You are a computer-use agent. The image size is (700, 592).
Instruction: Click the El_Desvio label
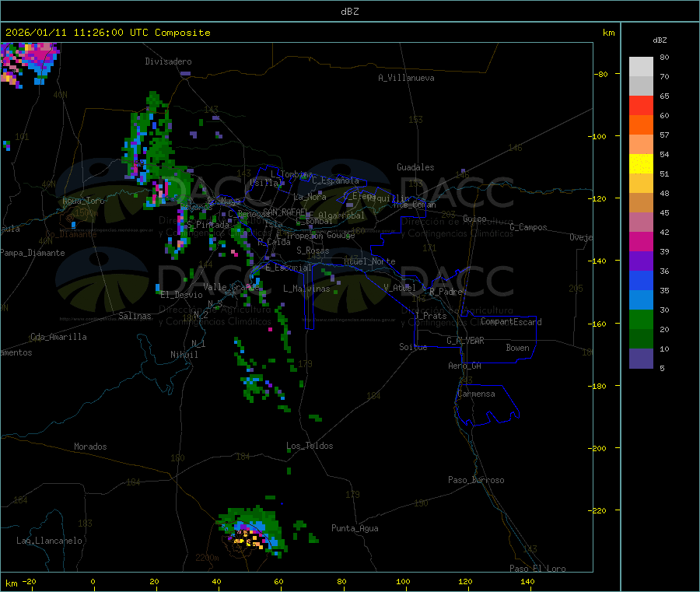(x=182, y=295)
